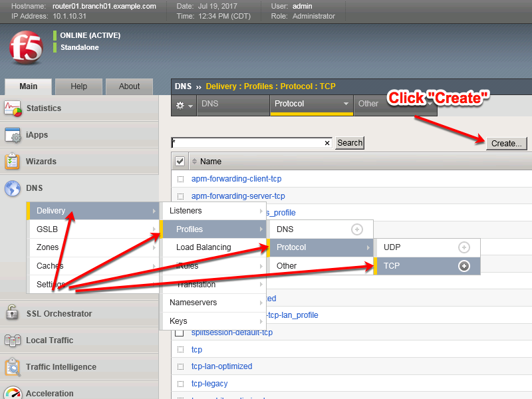Check the tcp-legacy row checkbox
The image size is (532, 399).
(180, 384)
